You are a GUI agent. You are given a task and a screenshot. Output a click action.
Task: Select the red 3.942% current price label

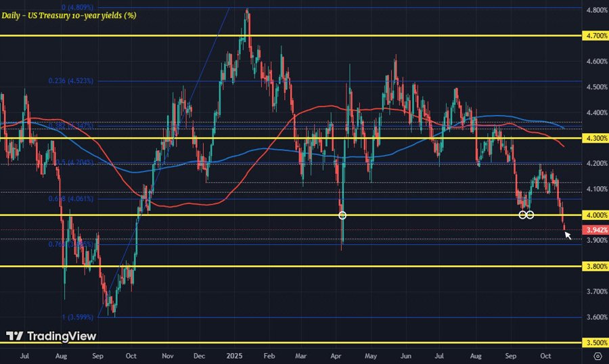[595, 230]
